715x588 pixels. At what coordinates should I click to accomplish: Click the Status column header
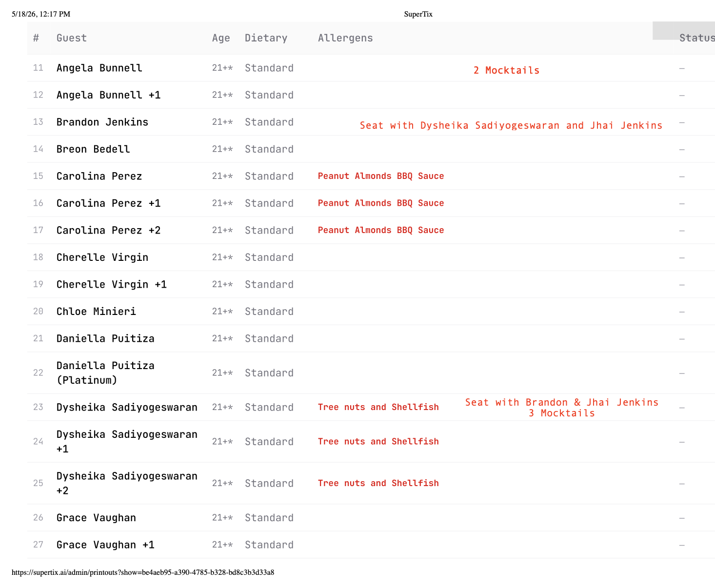pyautogui.click(x=697, y=38)
